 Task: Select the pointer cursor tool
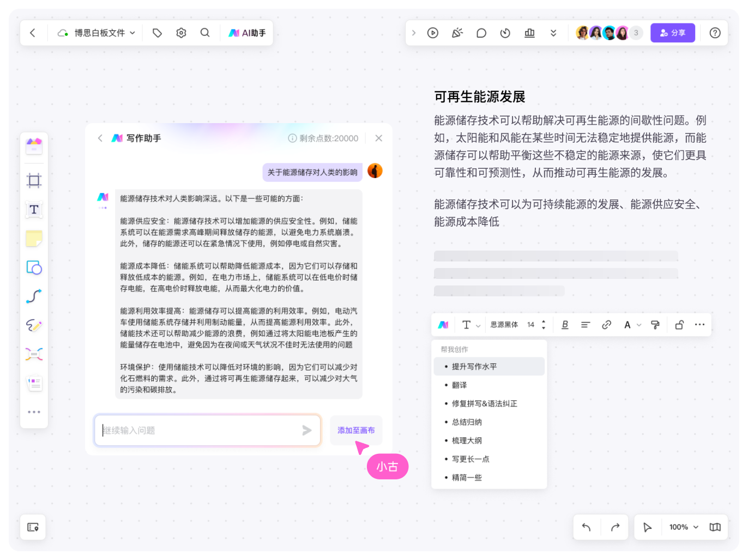[x=647, y=527]
